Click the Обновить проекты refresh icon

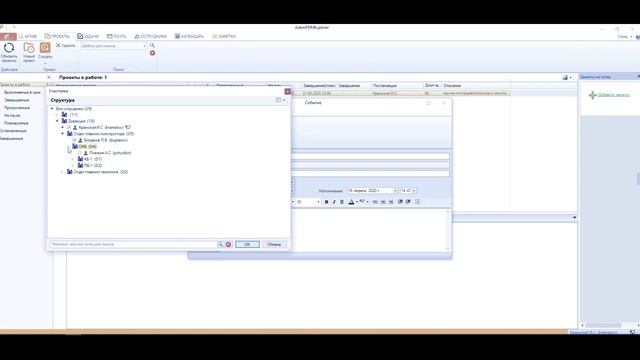(9, 48)
